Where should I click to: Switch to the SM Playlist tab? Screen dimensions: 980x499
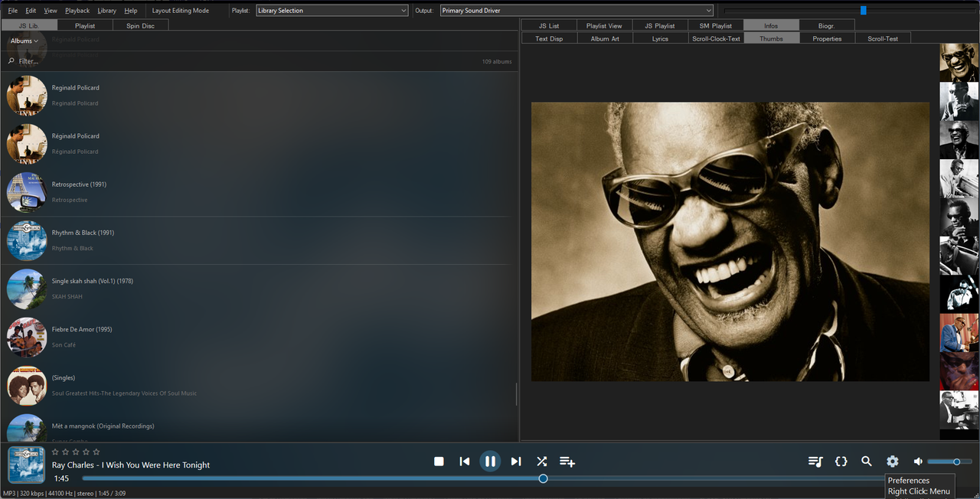[x=716, y=25]
